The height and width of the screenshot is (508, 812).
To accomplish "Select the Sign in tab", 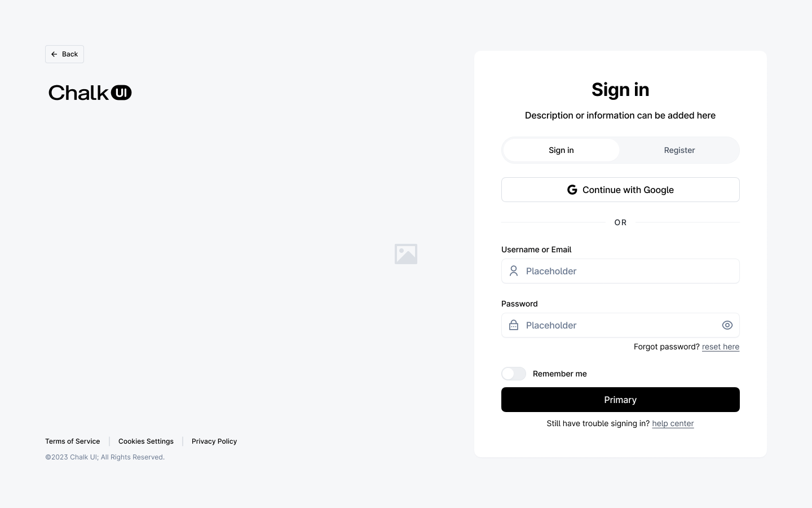I will point(561,150).
